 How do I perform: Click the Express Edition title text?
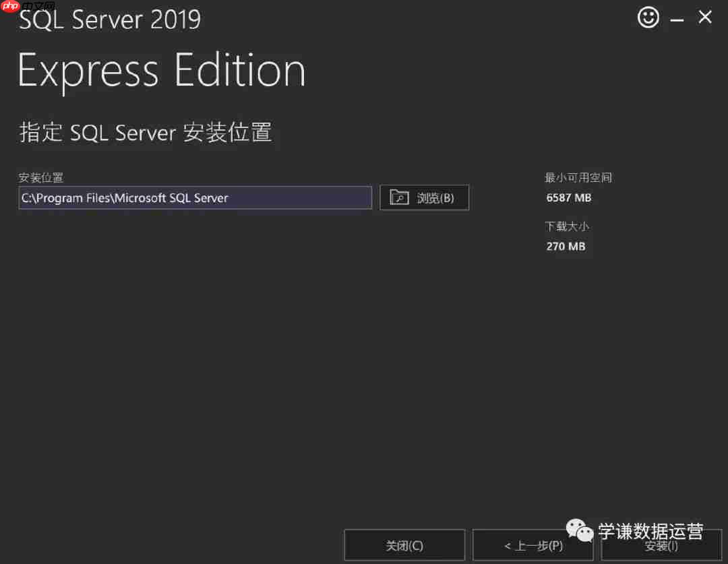pos(161,69)
